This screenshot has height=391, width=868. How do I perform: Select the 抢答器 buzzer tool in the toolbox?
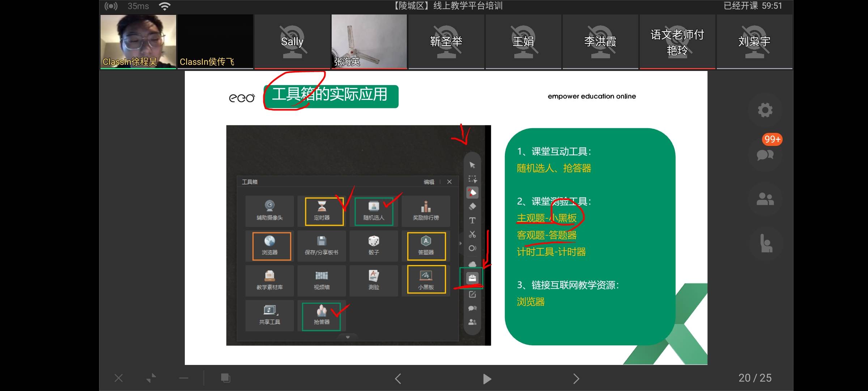point(321,315)
